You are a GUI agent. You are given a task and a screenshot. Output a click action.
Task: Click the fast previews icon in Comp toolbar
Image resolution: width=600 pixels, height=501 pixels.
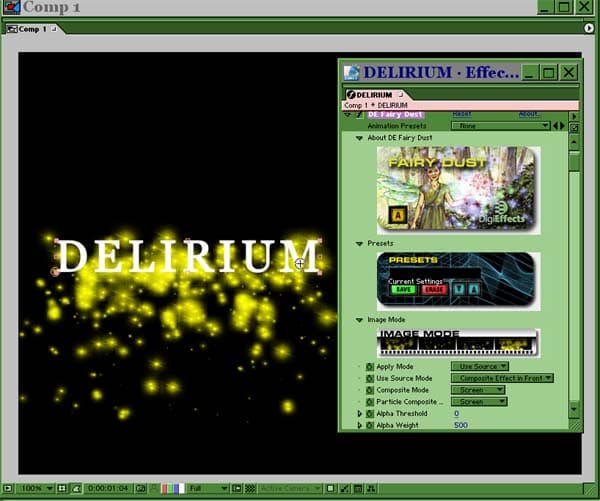344,488
